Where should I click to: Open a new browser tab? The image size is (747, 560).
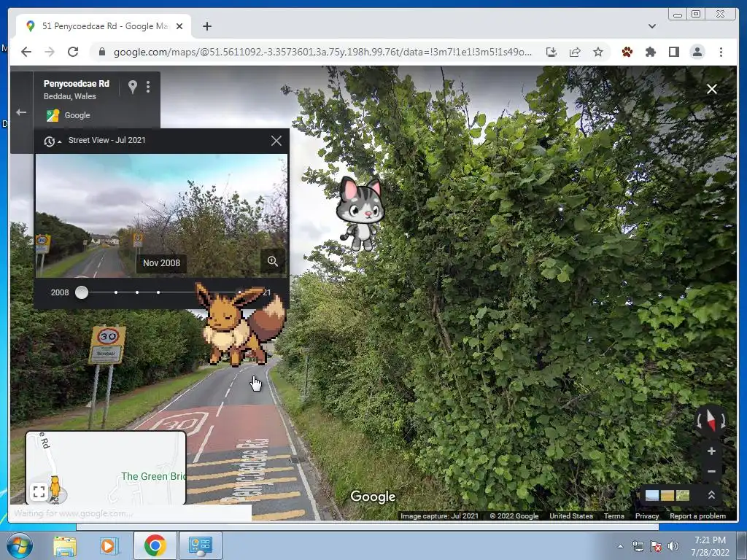tap(206, 26)
